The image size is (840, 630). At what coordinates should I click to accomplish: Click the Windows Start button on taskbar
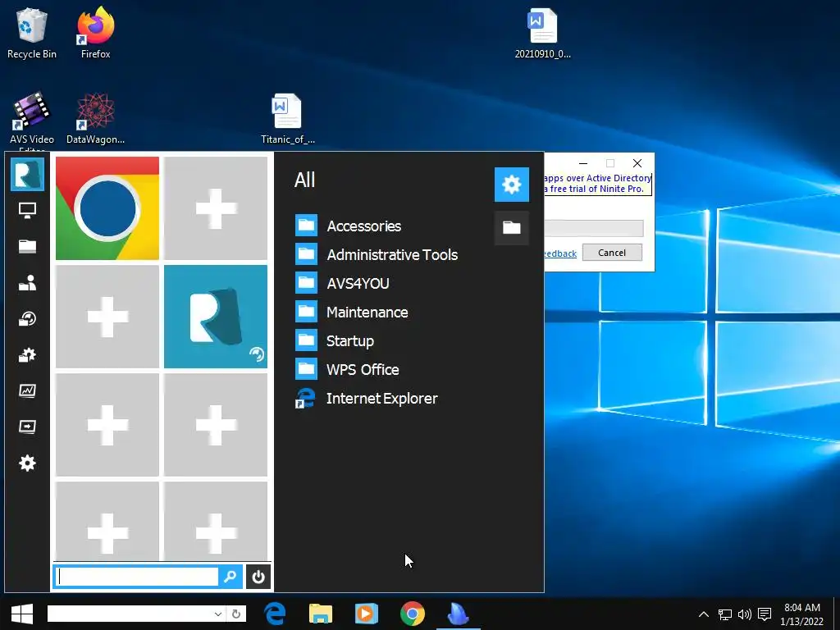tap(22, 614)
